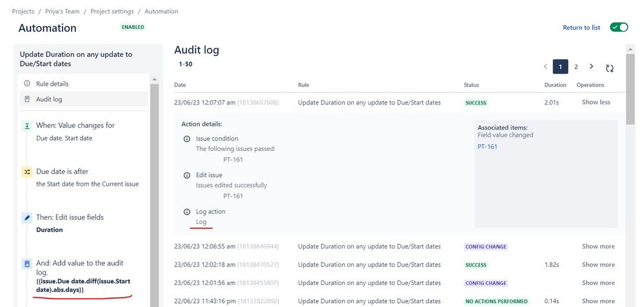644x307 pixels.
Task: Click the Issue condition info icon
Action: click(187, 139)
